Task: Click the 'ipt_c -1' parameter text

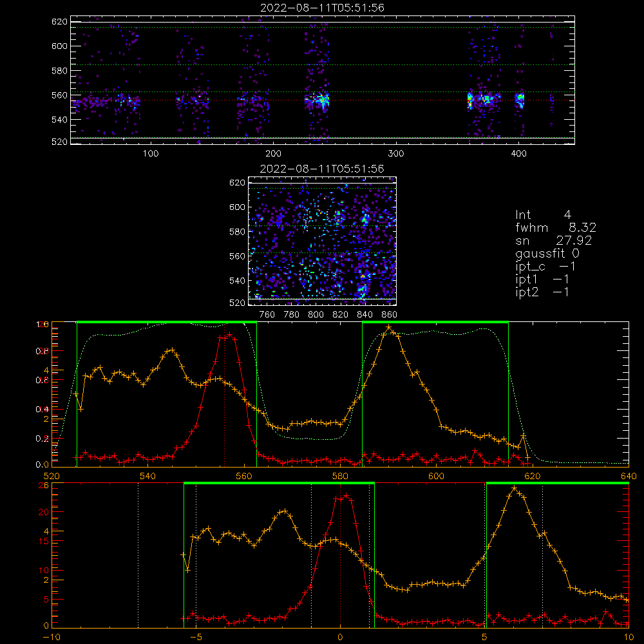Action: (546, 267)
